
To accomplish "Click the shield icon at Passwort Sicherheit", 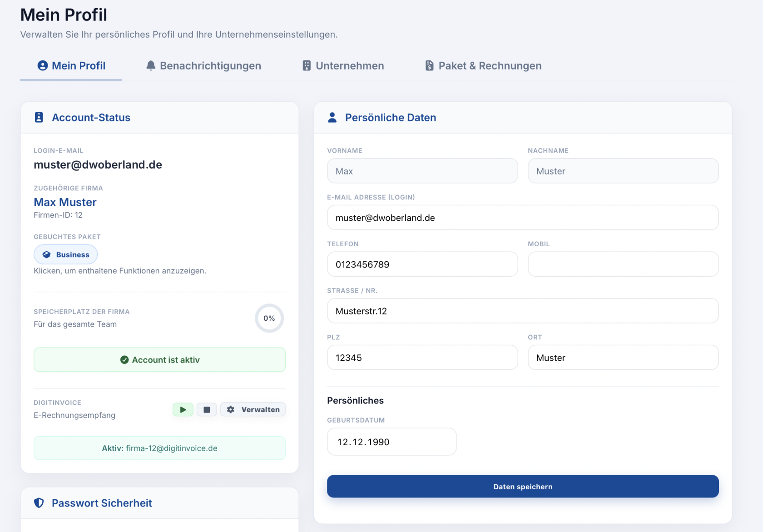I will pyautogui.click(x=39, y=503).
